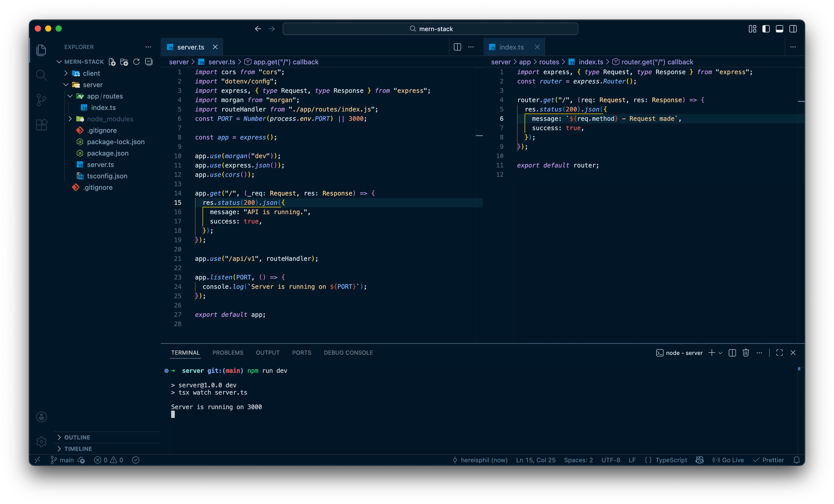Click the New Folder icon in Explorer
The width and height of the screenshot is (834, 504).
[x=124, y=62]
